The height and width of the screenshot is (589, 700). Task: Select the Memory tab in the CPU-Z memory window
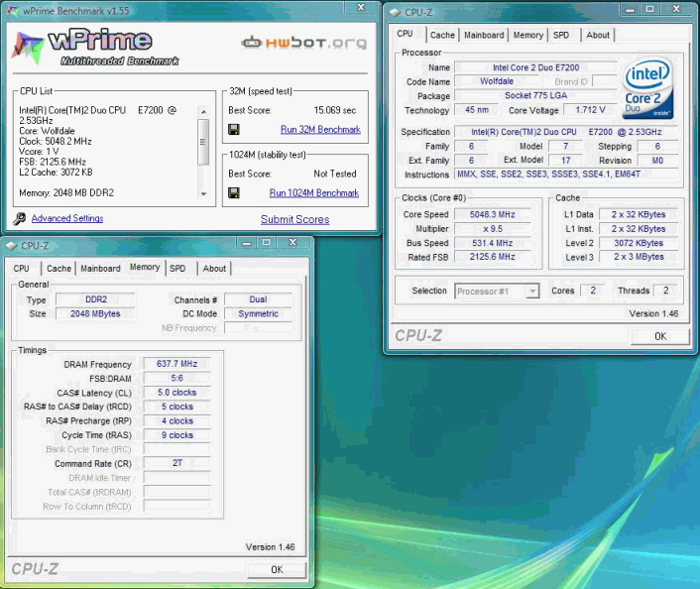[145, 267]
